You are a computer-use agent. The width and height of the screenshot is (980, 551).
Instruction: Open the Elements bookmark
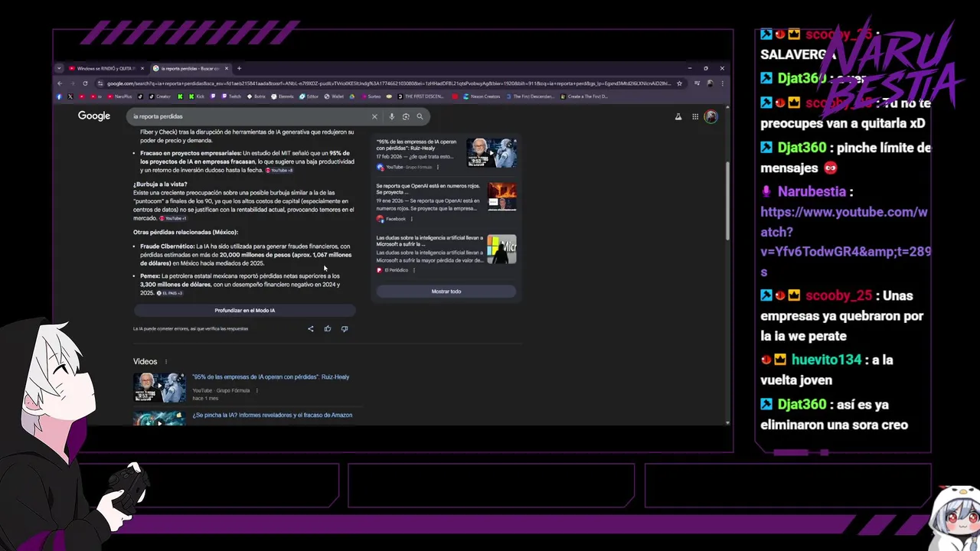283,96
